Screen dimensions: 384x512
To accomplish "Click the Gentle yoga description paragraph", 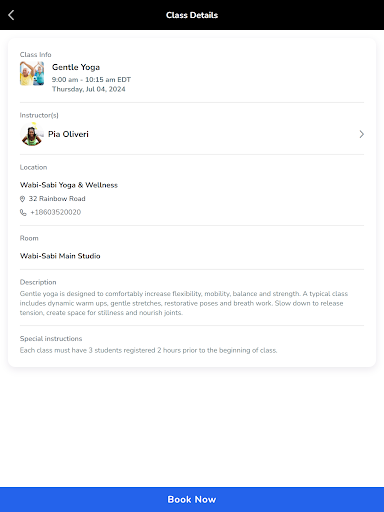I will click(184, 303).
